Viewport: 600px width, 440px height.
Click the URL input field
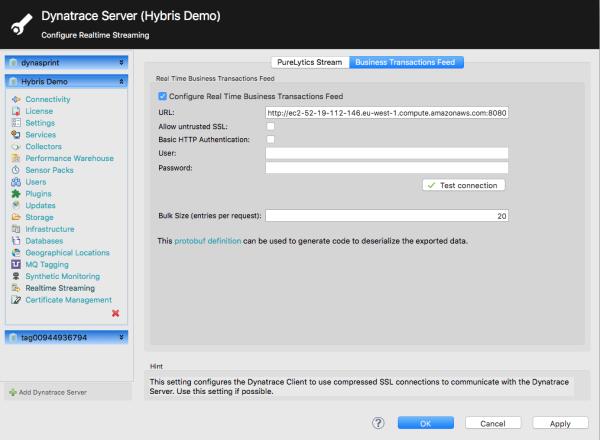[x=387, y=113]
